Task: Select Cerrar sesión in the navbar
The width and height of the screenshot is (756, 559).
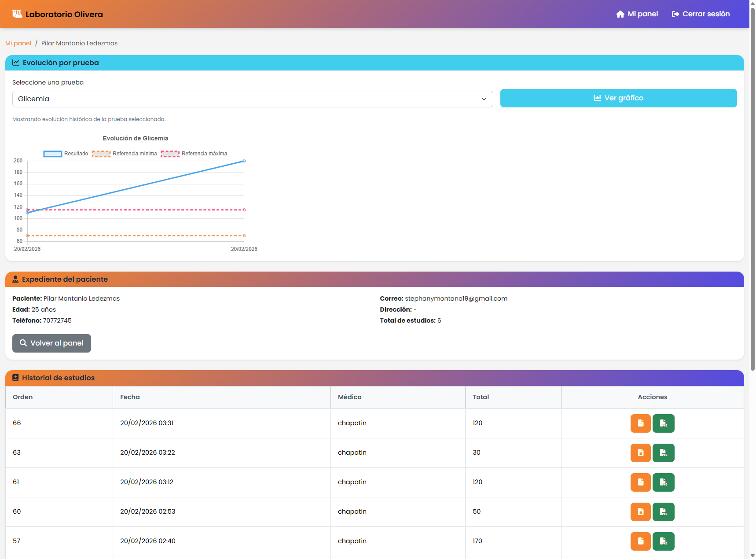Action: (x=701, y=14)
